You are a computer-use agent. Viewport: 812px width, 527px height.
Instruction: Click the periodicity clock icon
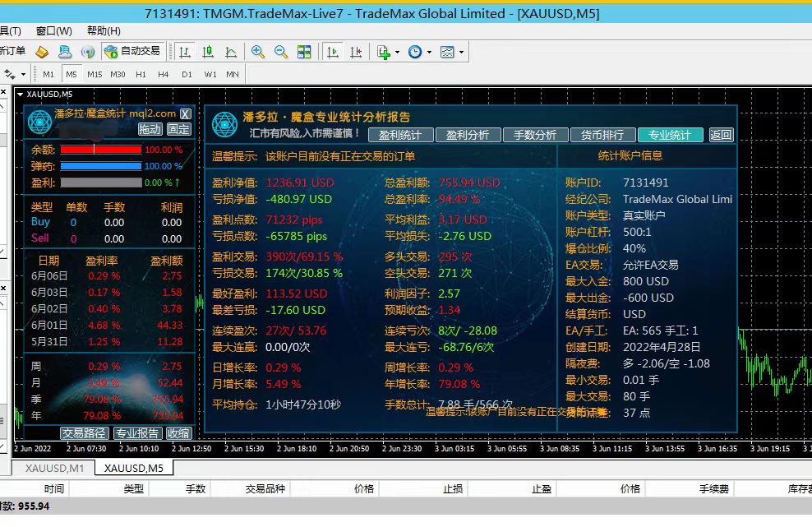[415, 52]
